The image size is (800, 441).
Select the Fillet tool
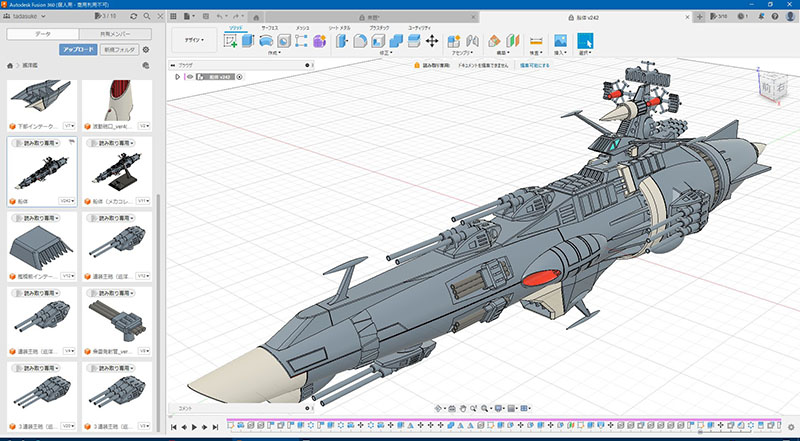360,41
